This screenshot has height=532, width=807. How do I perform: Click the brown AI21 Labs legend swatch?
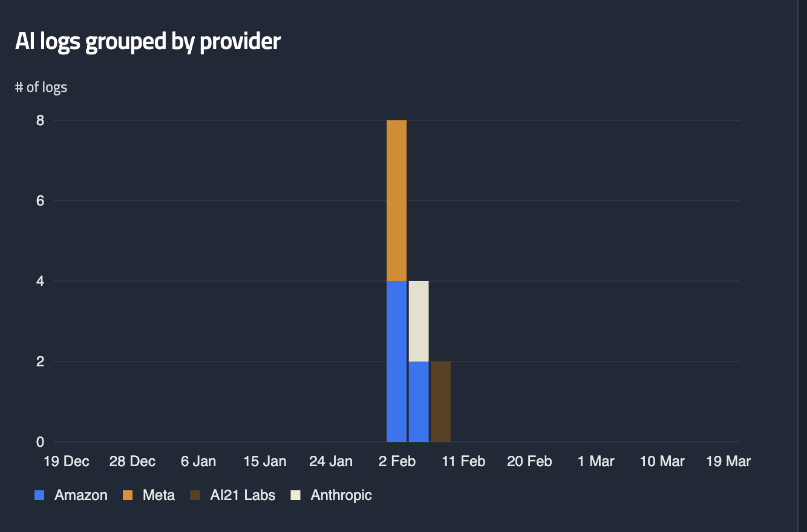click(x=195, y=495)
